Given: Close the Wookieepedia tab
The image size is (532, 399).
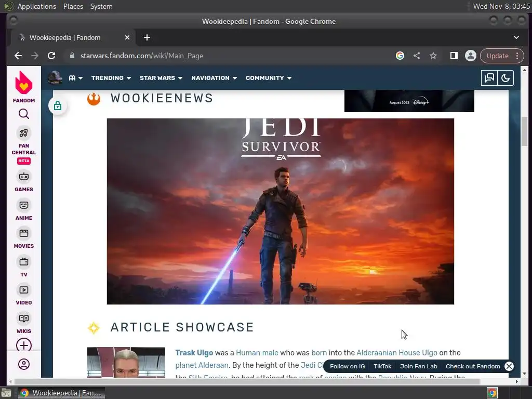Looking at the screenshot, I should [127, 37].
